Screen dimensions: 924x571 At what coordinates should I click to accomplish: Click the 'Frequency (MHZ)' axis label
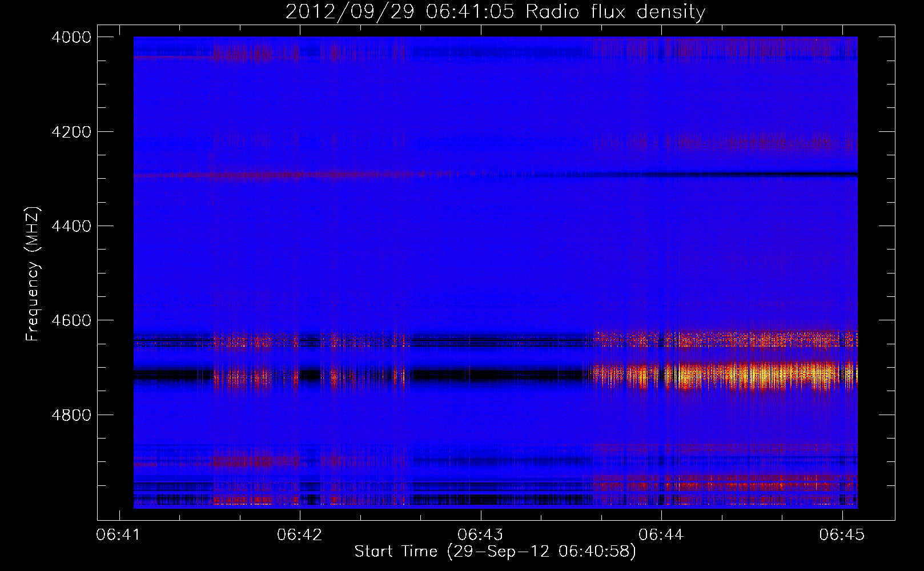coord(33,274)
